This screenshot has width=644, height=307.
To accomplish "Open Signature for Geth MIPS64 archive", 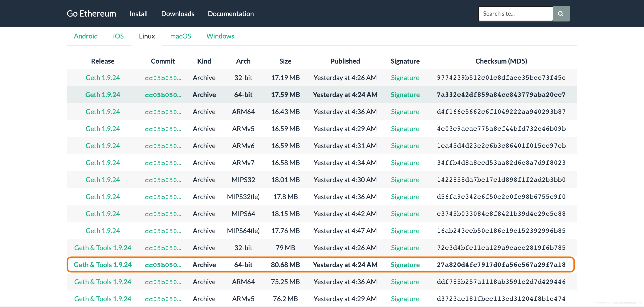I will pyautogui.click(x=405, y=213).
